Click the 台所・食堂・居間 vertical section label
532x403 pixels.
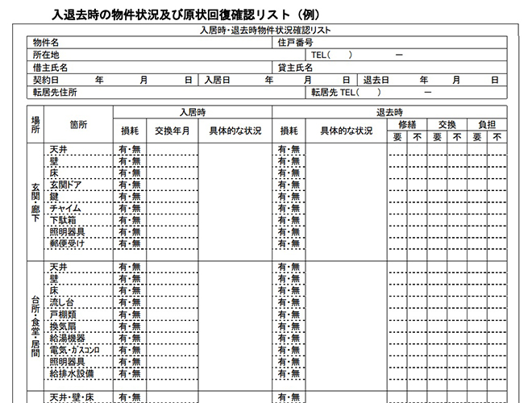[35, 326]
